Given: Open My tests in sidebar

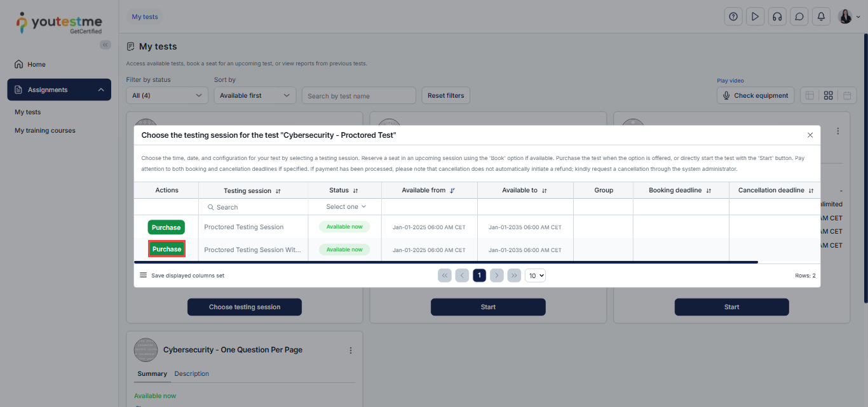Looking at the screenshot, I should tap(28, 112).
